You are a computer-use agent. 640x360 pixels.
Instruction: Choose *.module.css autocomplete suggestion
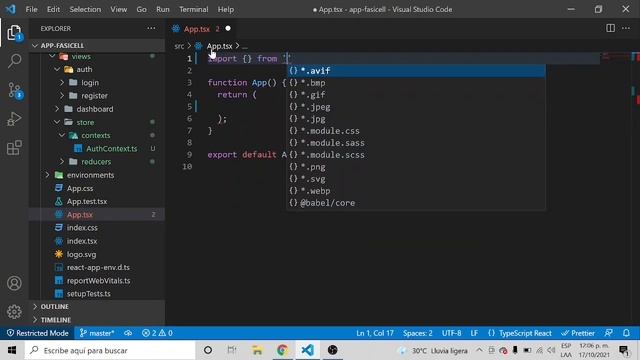(416, 131)
